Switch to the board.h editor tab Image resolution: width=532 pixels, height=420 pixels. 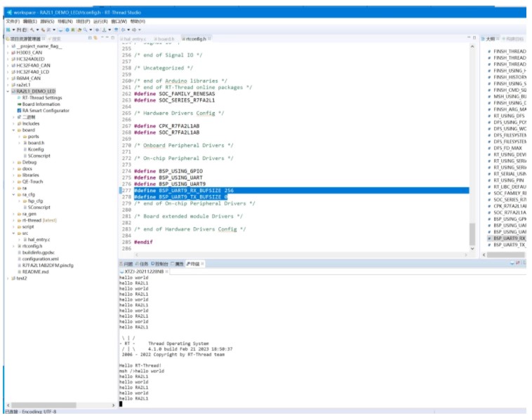[164, 39]
